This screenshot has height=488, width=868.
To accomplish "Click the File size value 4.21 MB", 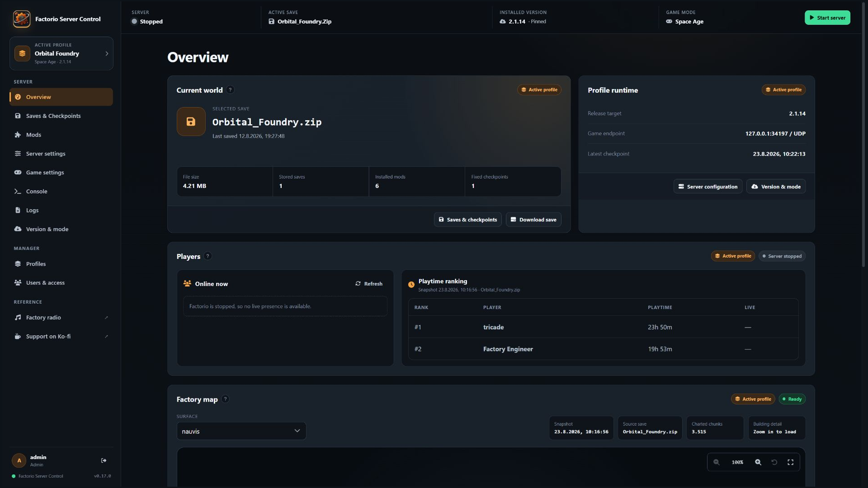I will pyautogui.click(x=194, y=186).
